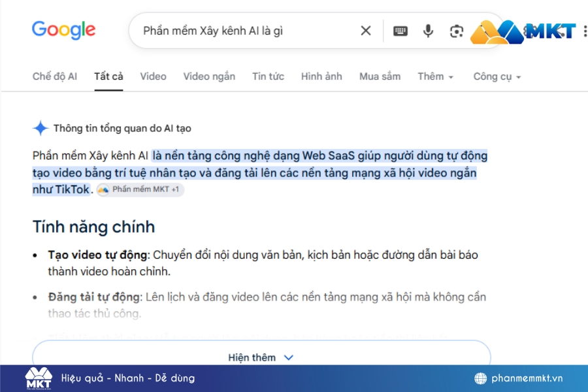The height and width of the screenshot is (392, 588).
Task: Go to Tin tức tab
Action: (x=268, y=76)
